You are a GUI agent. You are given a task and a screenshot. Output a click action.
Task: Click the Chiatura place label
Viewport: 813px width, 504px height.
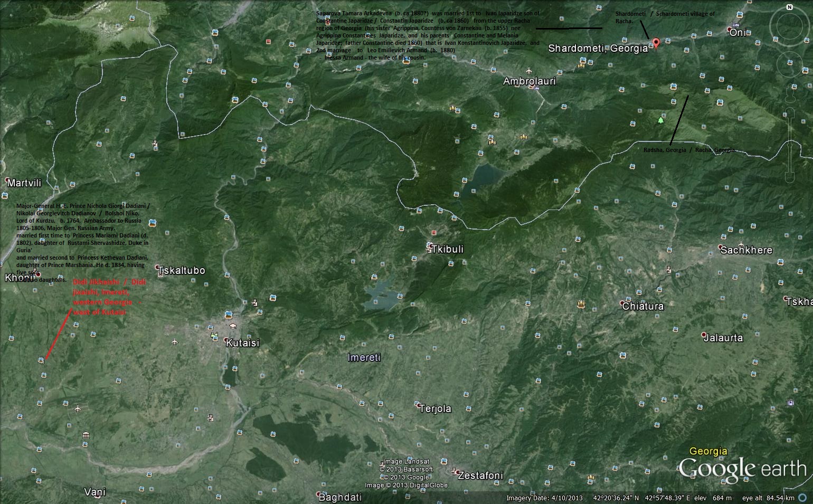click(x=642, y=306)
